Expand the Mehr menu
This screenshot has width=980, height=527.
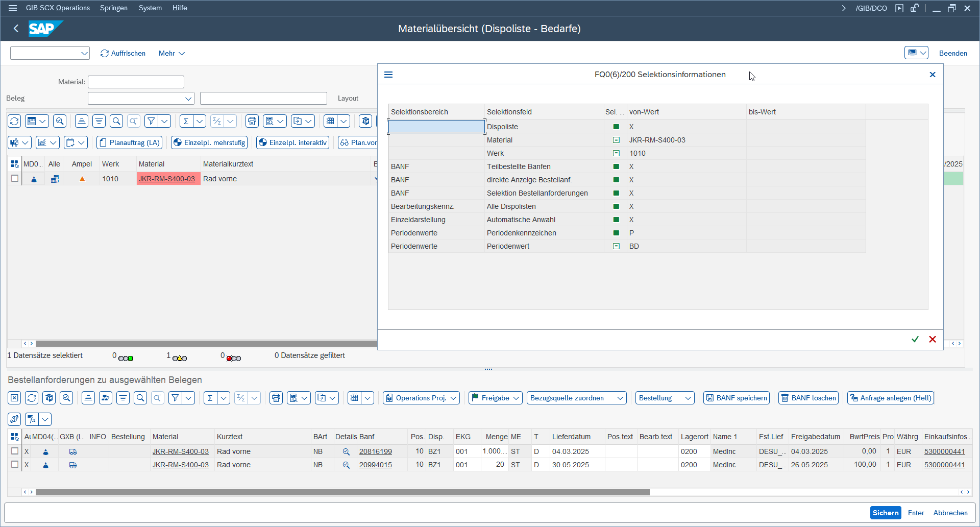pyautogui.click(x=171, y=53)
